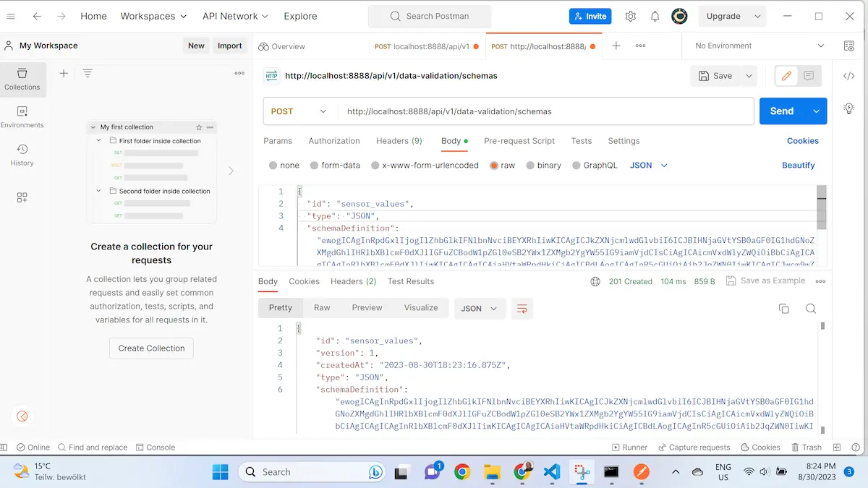868x488 pixels.
Task: Go forward with the right arrow
Action: pyautogui.click(x=61, y=16)
